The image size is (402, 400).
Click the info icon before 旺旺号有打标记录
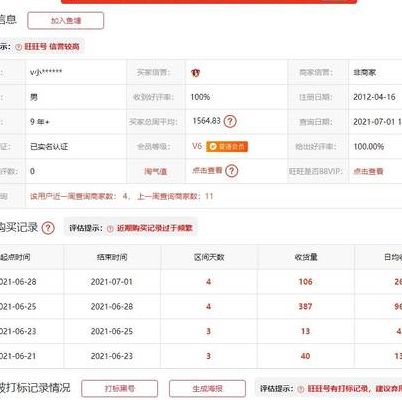click(301, 389)
